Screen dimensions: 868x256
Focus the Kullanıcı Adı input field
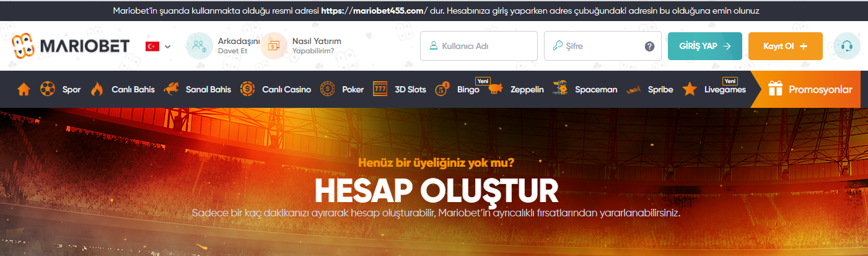(x=479, y=46)
